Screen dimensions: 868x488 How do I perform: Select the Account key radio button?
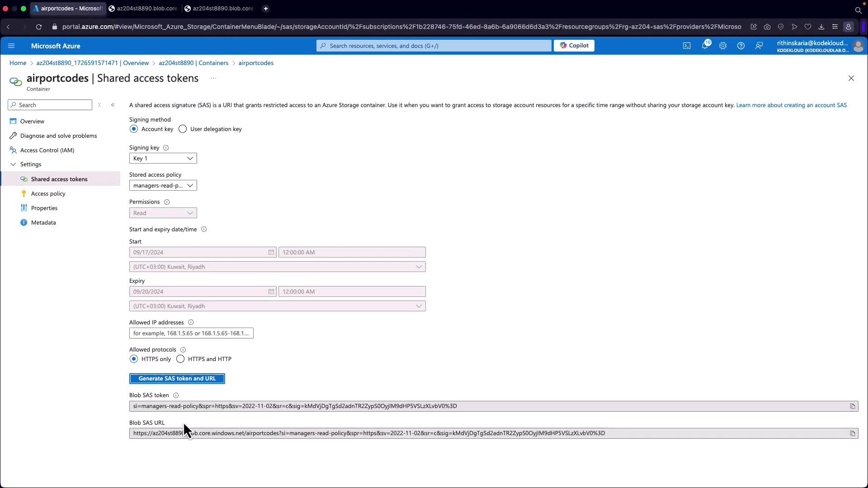(x=134, y=129)
